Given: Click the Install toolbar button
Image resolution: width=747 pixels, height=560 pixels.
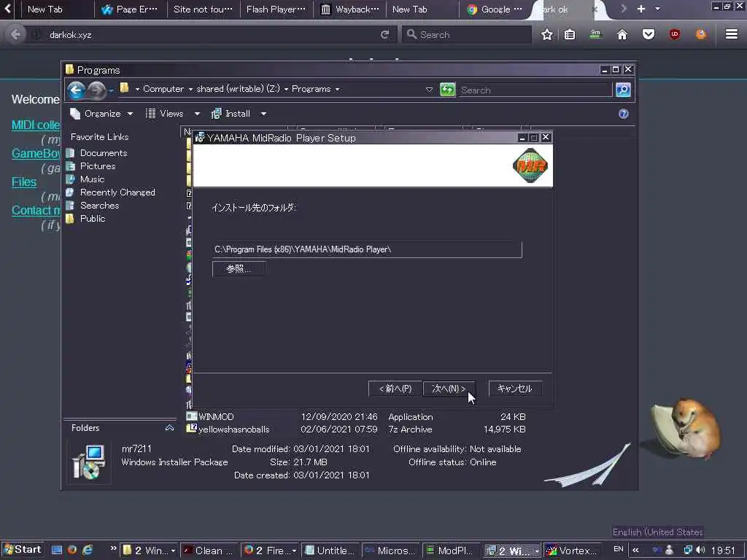Looking at the screenshot, I should (231, 114).
